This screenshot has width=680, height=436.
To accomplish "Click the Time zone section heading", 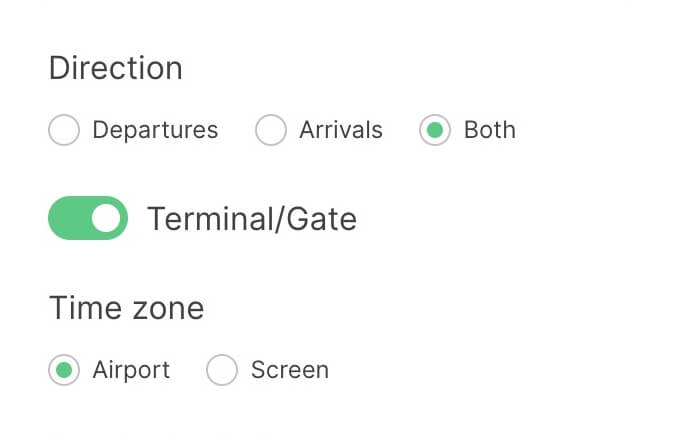I will (126, 308).
